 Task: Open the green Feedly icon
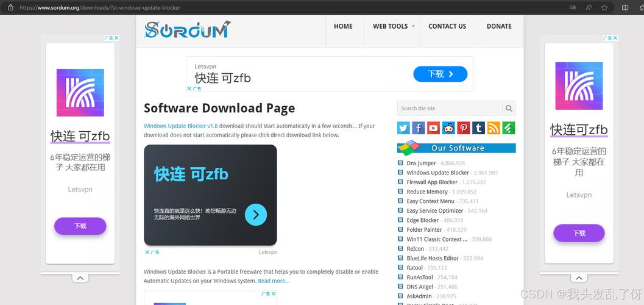pyautogui.click(x=509, y=128)
